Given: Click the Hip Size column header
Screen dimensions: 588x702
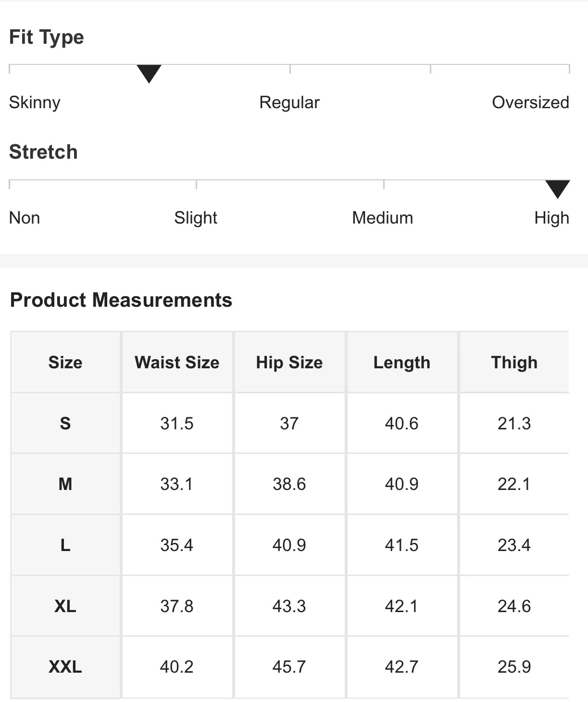Looking at the screenshot, I should [x=289, y=363].
